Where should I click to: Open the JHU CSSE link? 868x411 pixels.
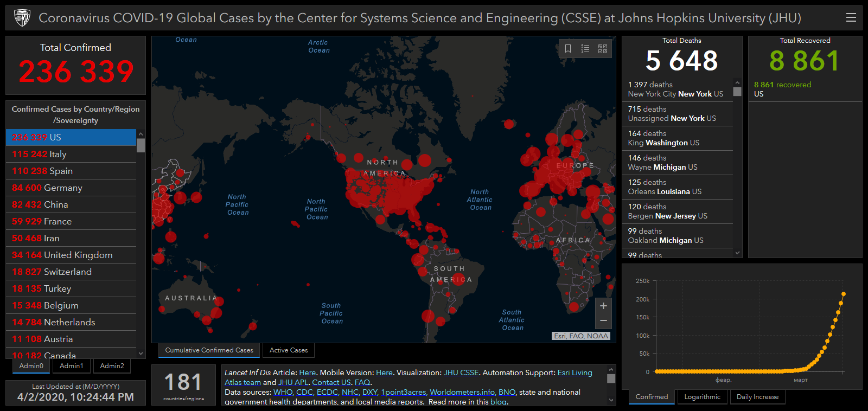coord(461,373)
